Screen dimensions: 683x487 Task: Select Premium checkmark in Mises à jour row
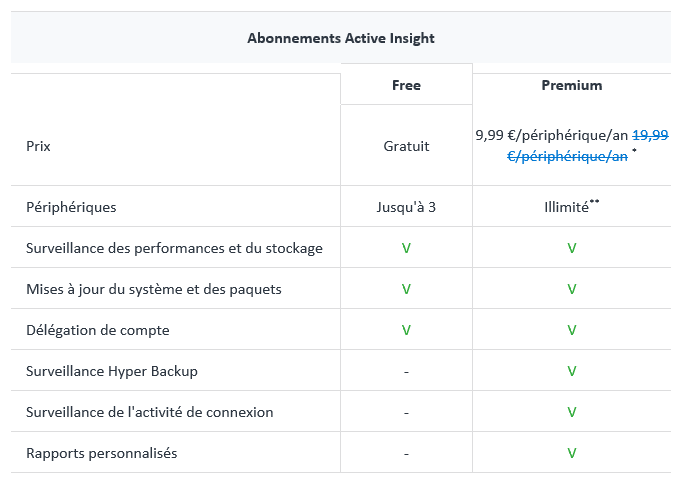572,289
